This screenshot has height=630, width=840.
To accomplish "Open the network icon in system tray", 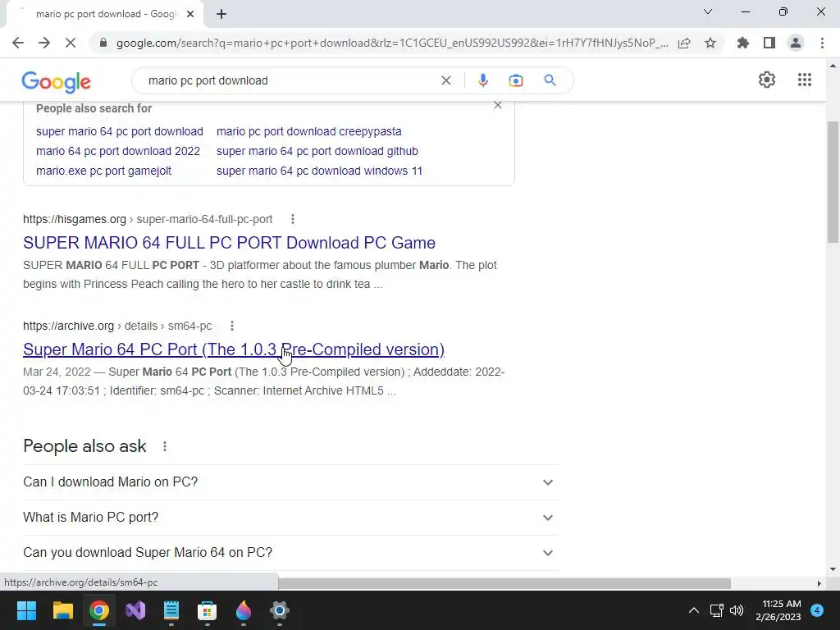I will pos(716,610).
